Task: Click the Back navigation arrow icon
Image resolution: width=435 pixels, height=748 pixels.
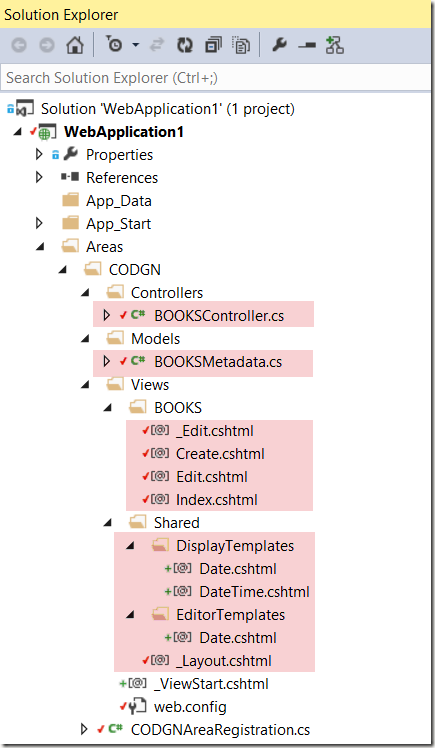Action: pos(19,45)
